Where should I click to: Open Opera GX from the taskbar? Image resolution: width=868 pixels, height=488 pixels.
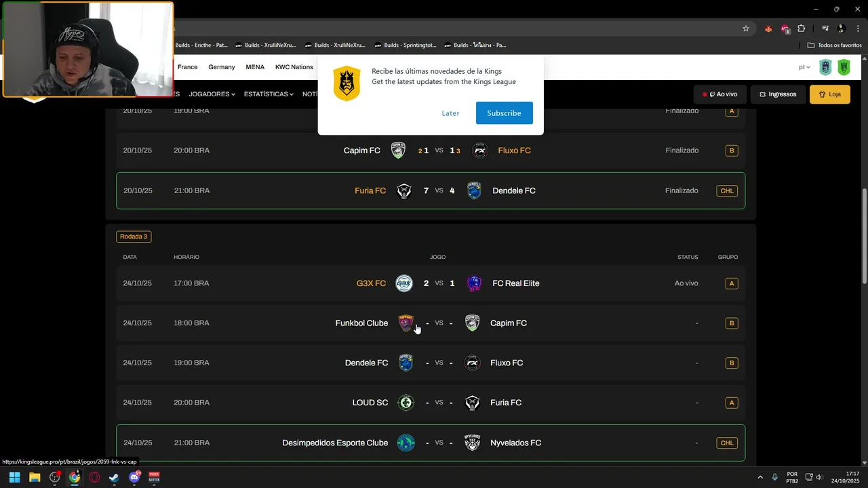(94, 477)
